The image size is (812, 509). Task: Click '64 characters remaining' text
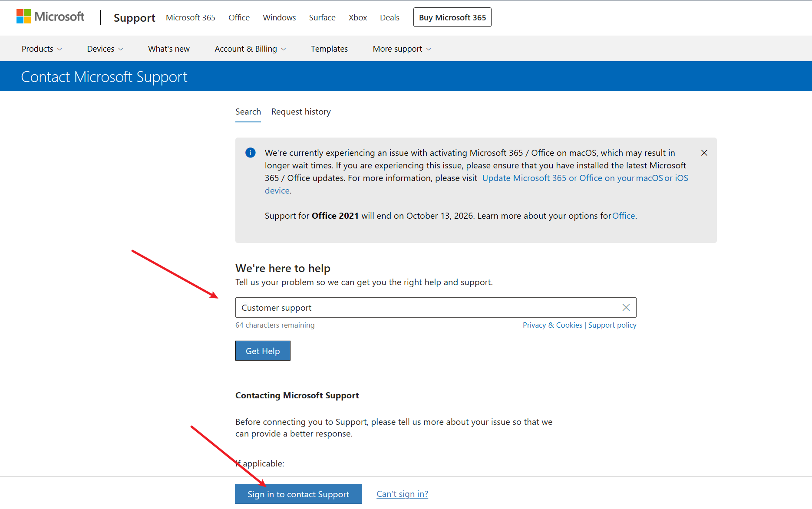click(275, 325)
